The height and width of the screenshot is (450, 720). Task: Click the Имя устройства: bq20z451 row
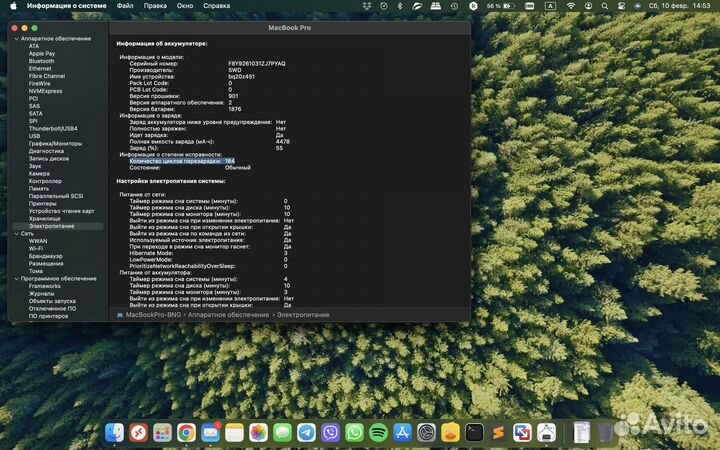(x=192, y=77)
